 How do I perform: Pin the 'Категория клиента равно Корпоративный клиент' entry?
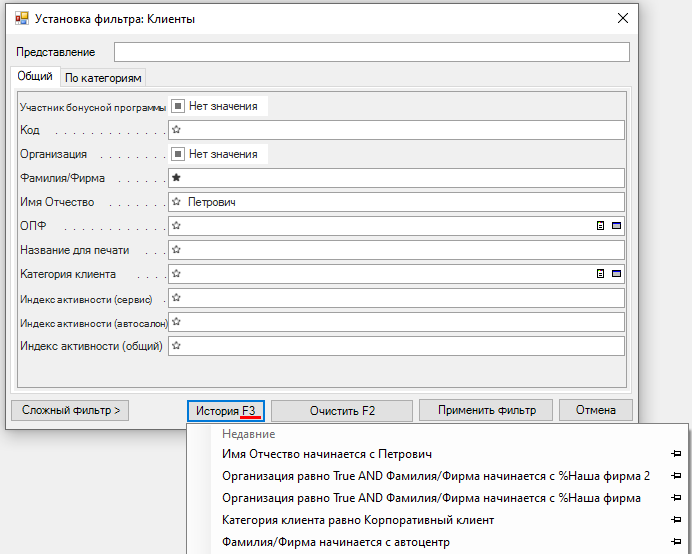click(x=676, y=521)
